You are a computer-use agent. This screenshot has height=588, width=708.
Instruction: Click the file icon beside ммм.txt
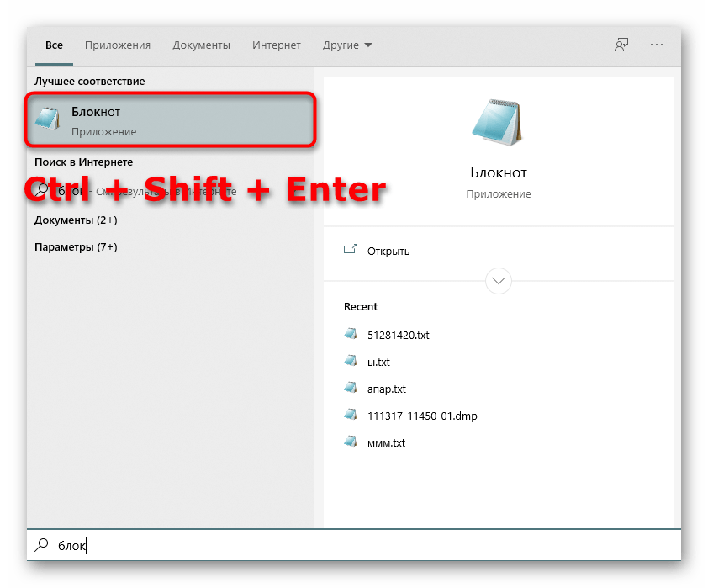tap(351, 442)
